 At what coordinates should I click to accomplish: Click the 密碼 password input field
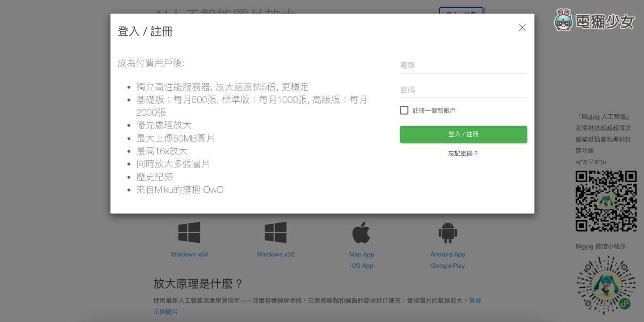coord(463,89)
